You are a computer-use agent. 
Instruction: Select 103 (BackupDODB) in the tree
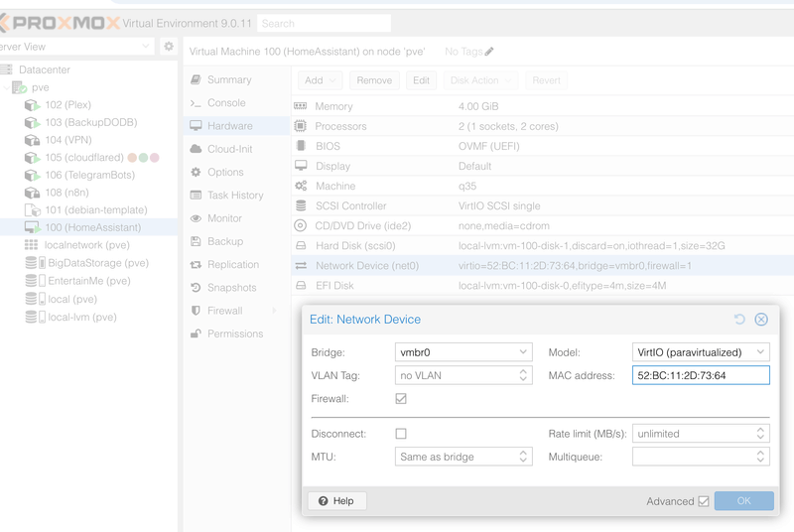(90, 122)
